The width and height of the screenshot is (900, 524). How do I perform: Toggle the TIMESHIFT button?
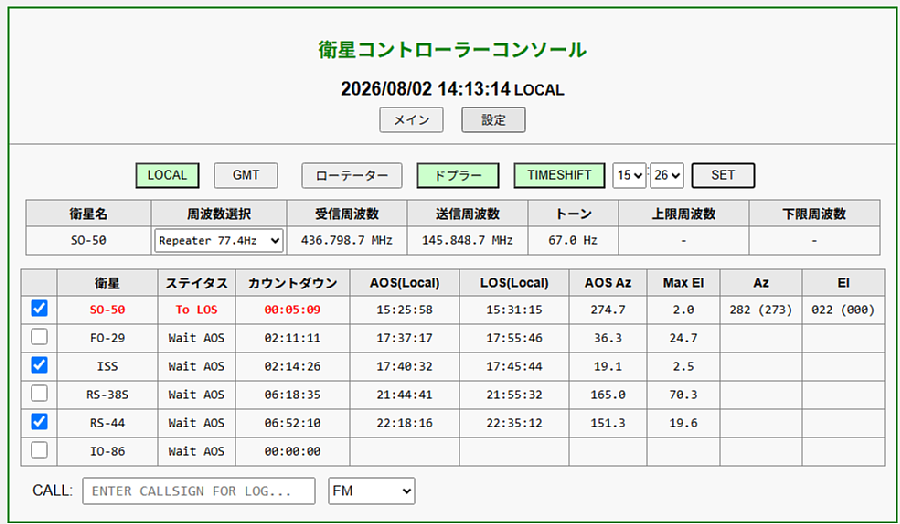(559, 175)
